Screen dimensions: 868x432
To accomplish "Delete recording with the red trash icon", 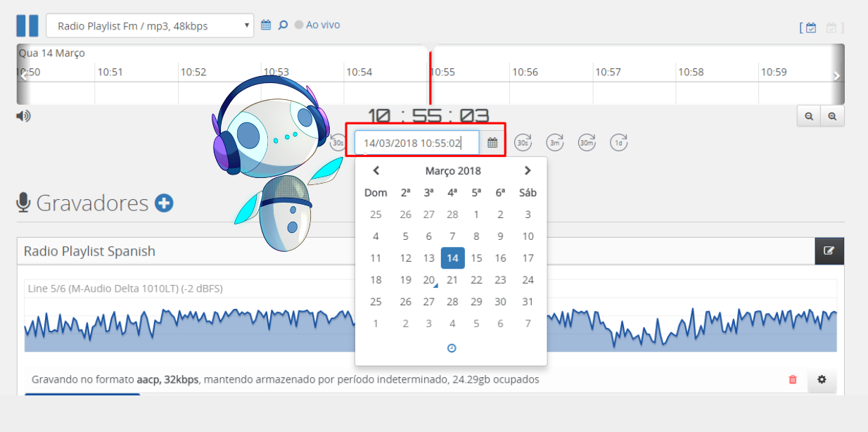I will (x=793, y=379).
